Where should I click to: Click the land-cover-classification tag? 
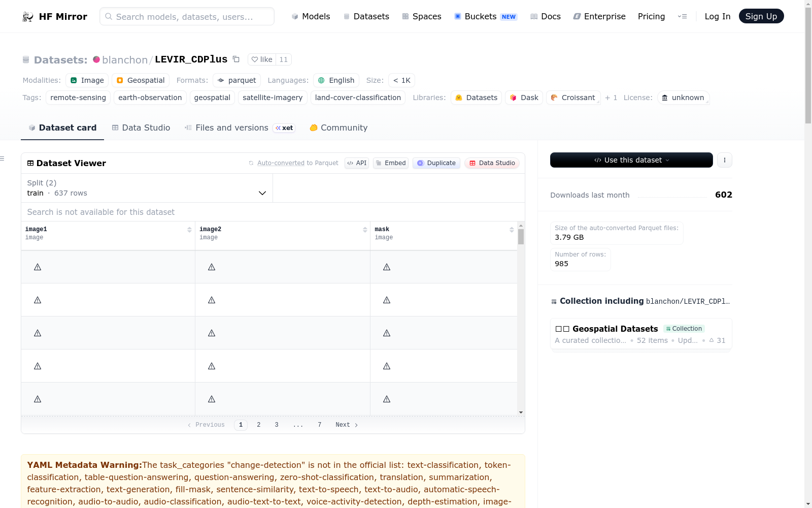(x=358, y=98)
